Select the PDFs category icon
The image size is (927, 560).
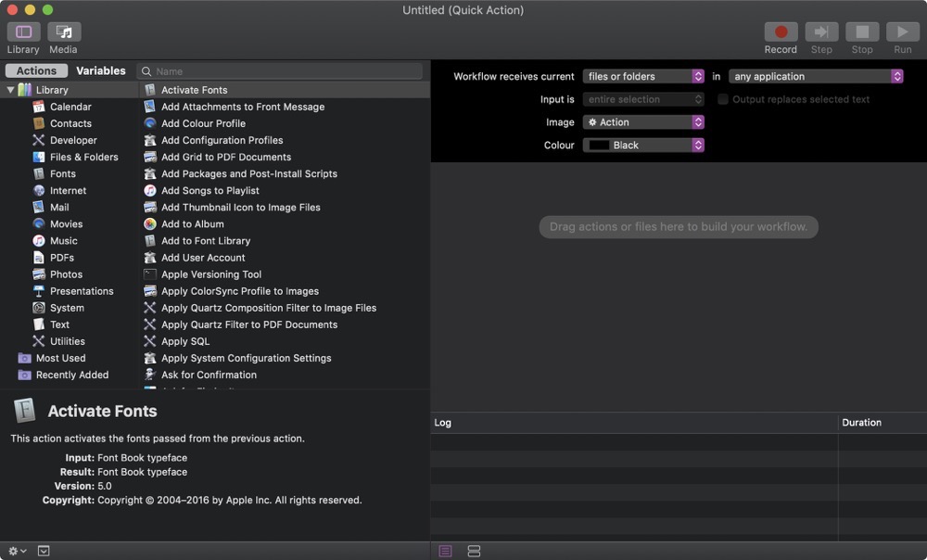pyautogui.click(x=38, y=257)
